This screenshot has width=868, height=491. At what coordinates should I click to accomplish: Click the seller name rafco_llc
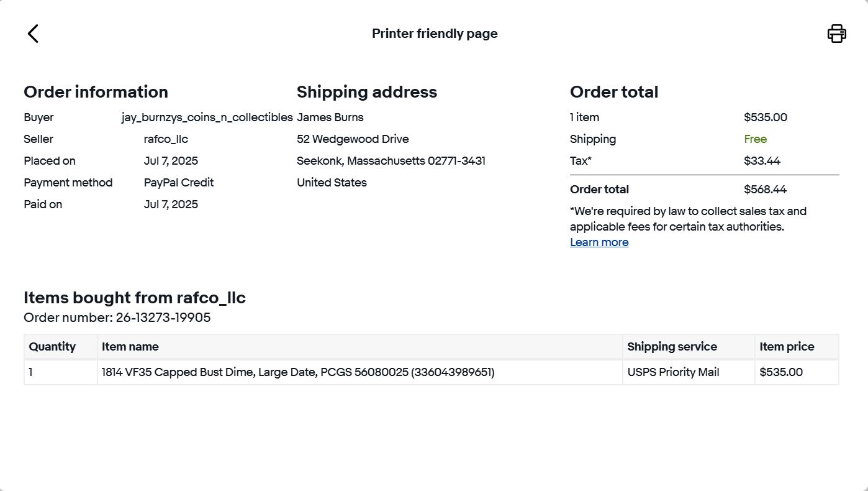pos(166,139)
